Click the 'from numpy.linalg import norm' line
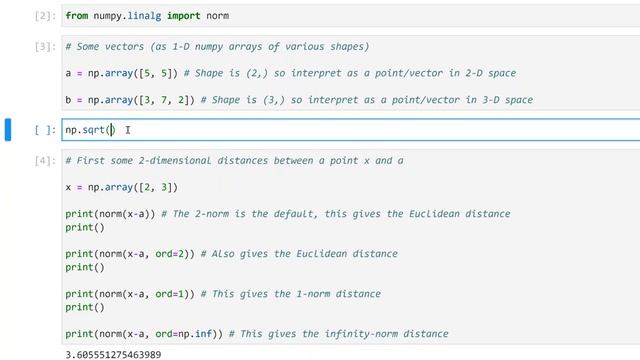The width and height of the screenshot is (640, 360). pos(147,16)
